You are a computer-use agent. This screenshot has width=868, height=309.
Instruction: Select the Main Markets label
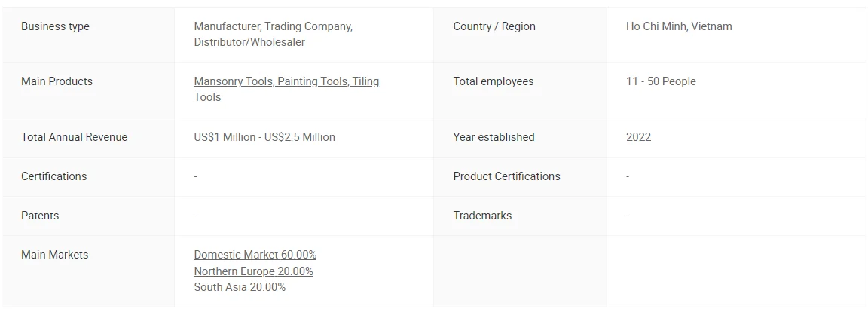tap(54, 255)
